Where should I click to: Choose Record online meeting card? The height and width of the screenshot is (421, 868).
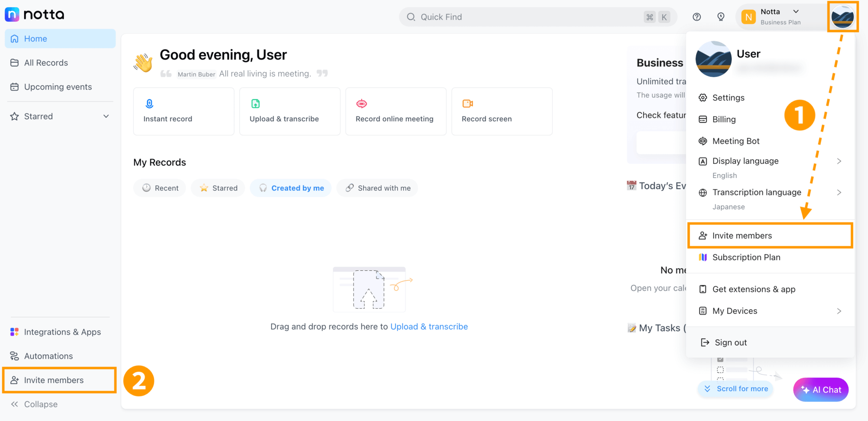[x=396, y=111]
